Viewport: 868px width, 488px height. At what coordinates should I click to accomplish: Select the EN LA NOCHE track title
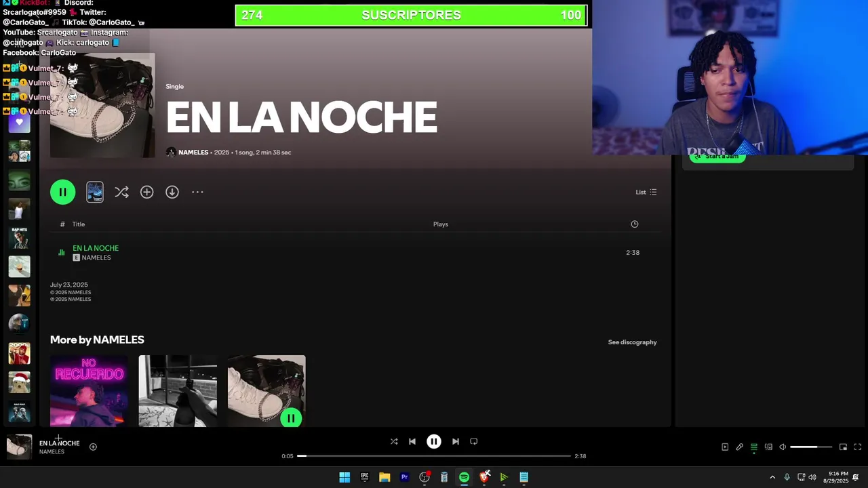pos(96,248)
